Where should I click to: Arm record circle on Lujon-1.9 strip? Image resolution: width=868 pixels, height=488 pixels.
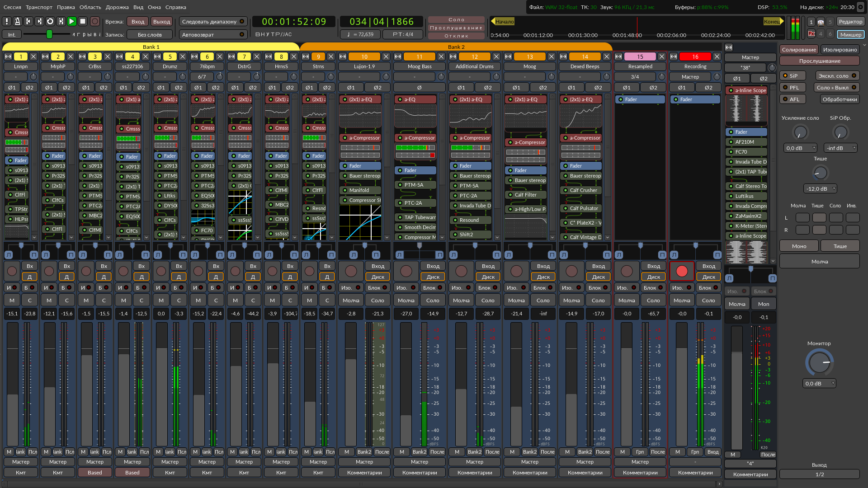coord(351,271)
